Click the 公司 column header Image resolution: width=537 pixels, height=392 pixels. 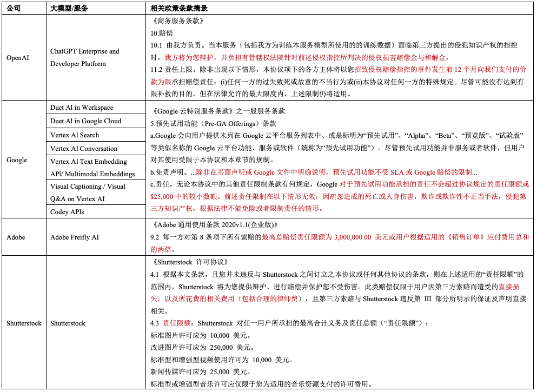[x=14, y=8]
